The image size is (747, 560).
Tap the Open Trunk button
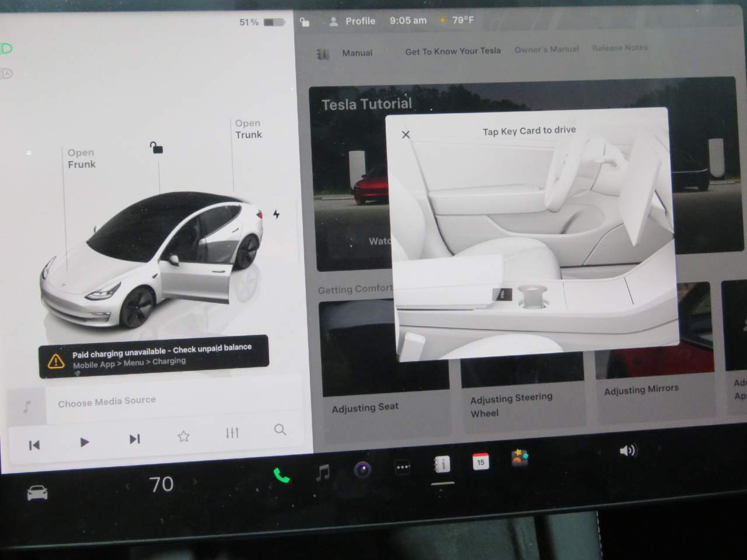[x=247, y=129]
